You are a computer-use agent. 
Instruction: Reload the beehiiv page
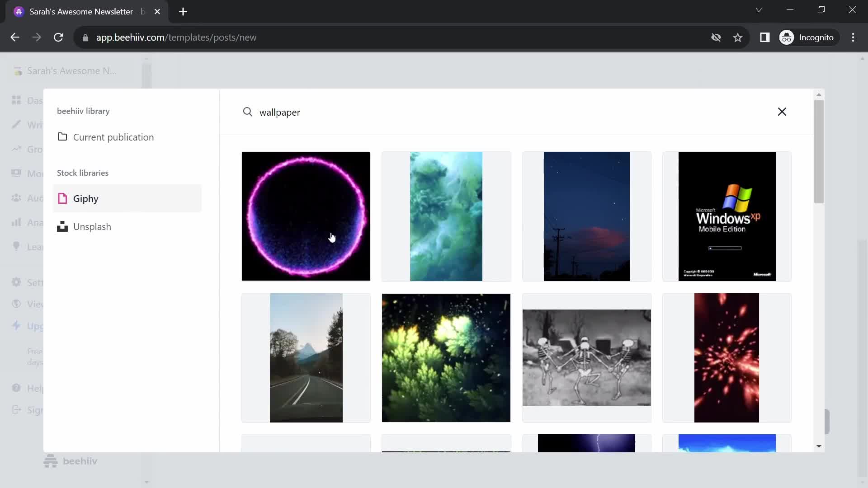(58, 38)
